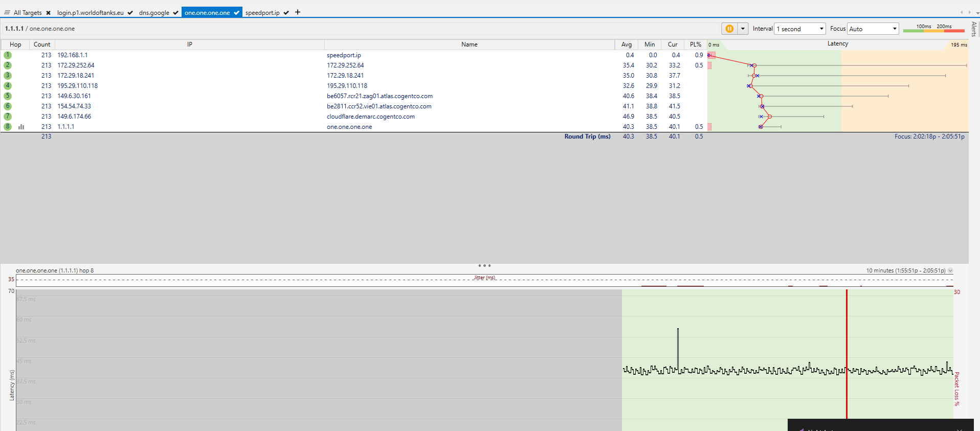Select the hop 1 green circle icon
The width and height of the screenshot is (980, 431).
[8, 55]
